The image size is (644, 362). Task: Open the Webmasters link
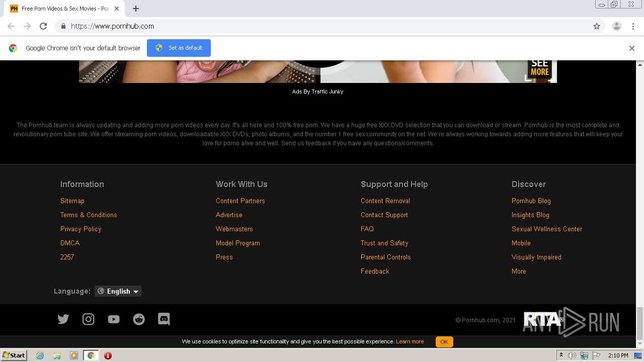pos(234,229)
